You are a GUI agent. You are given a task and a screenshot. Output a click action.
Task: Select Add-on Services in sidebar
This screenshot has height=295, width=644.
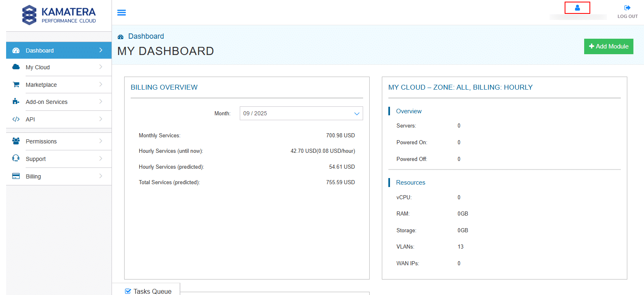click(x=46, y=102)
